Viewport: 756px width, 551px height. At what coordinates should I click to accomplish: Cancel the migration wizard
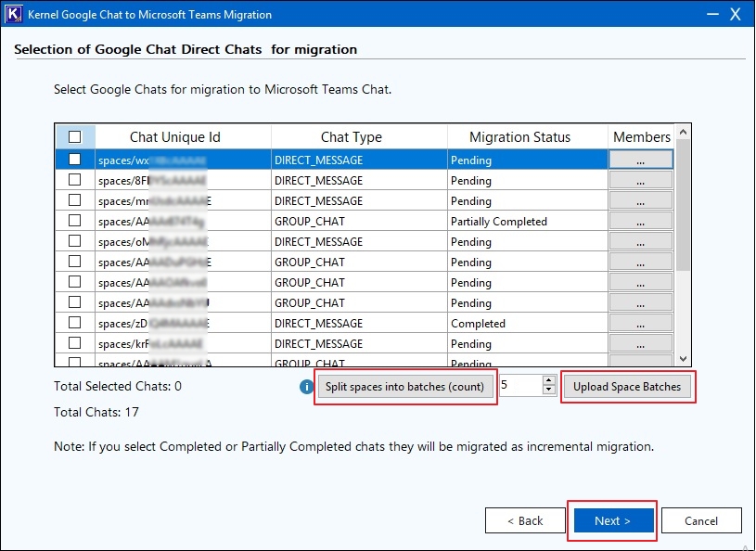701,520
